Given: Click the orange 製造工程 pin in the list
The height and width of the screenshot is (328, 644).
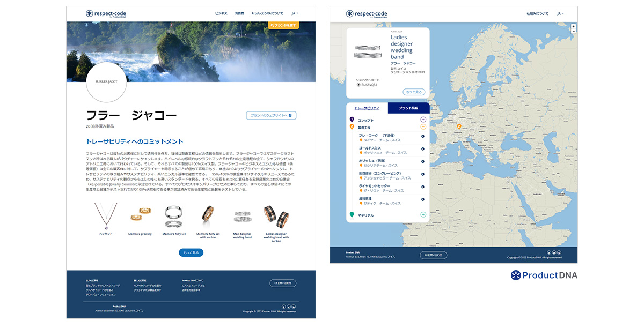Looking at the screenshot, I should (x=352, y=127).
